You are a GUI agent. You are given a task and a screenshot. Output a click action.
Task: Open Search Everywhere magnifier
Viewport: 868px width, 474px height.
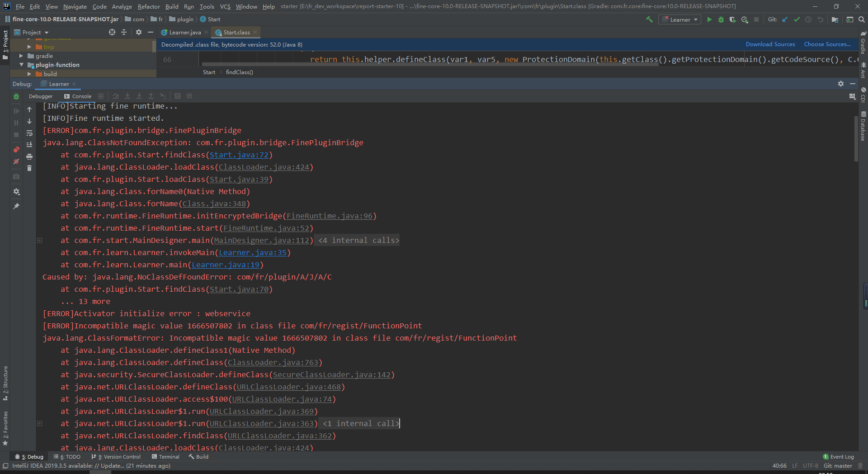862,19
